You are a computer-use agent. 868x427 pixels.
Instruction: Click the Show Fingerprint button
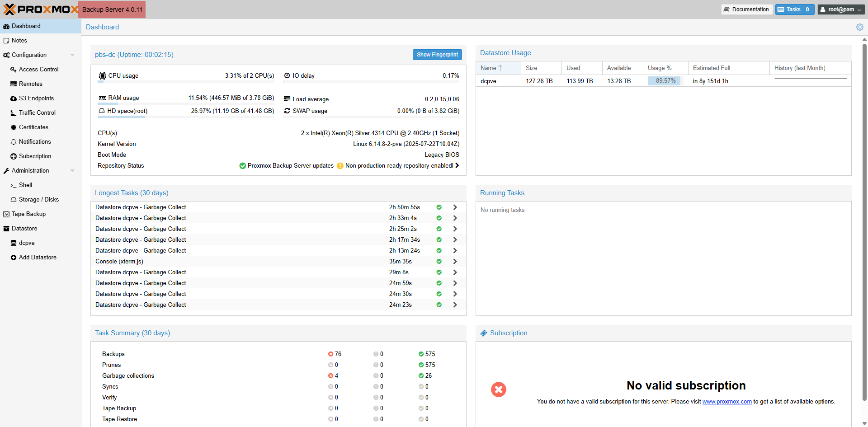point(437,55)
